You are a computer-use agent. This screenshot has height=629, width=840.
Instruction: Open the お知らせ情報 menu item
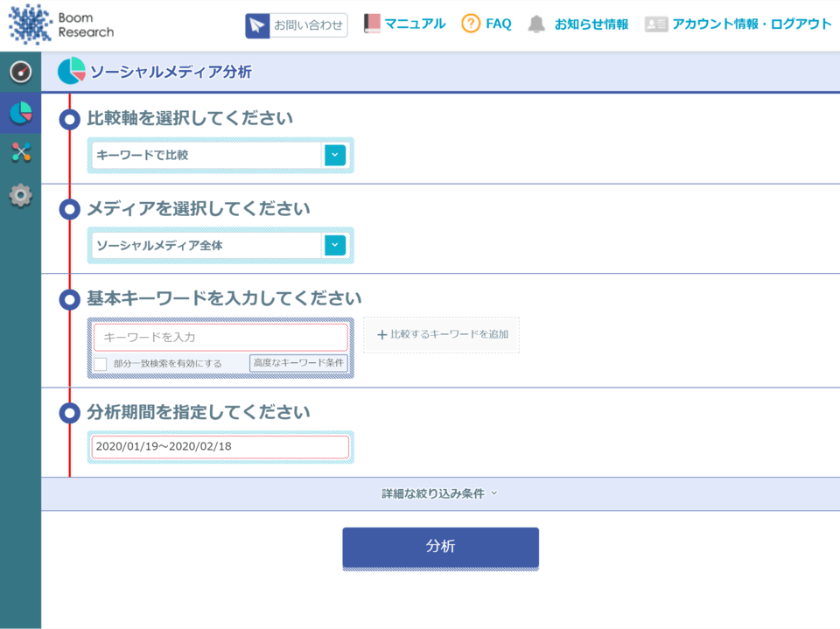click(x=591, y=24)
